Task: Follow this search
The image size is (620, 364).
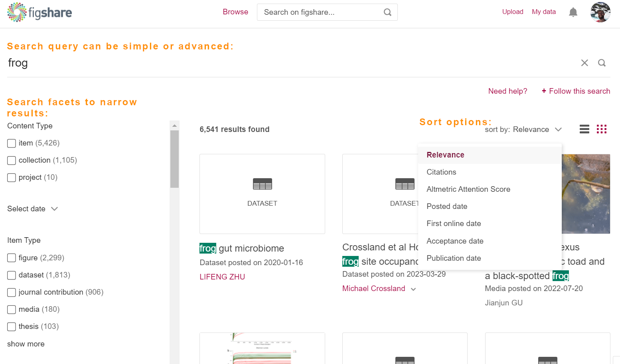Action: pos(576,91)
